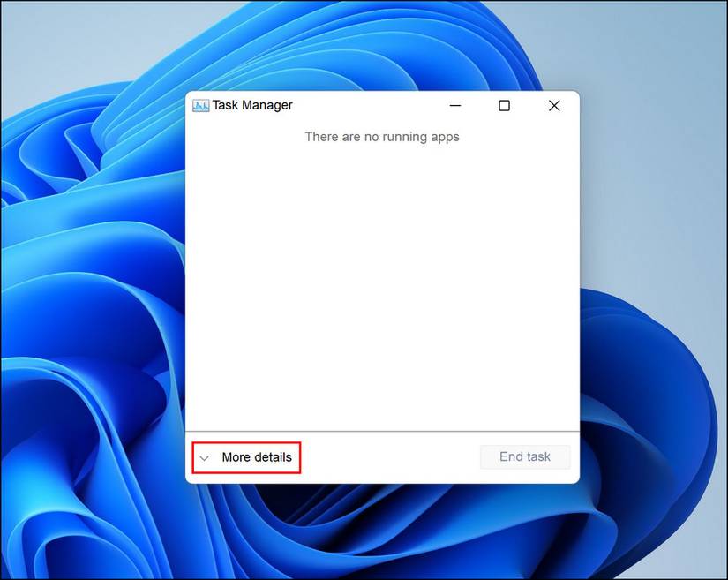Maximize the Task Manager window
This screenshot has width=728, height=580.
click(504, 106)
